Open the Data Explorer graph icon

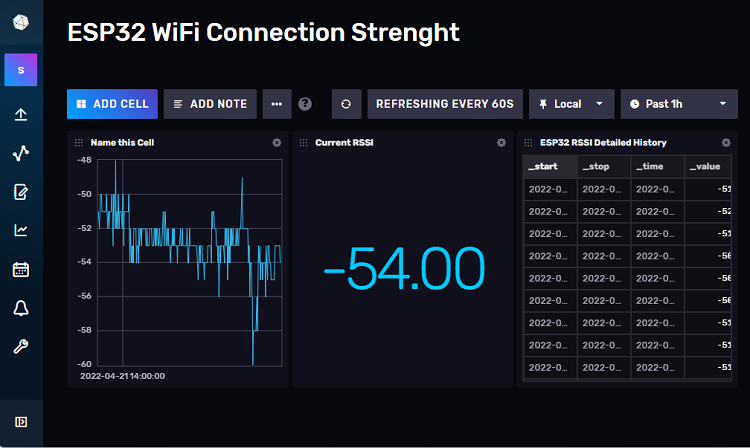pyautogui.click(x=21, y=153)
